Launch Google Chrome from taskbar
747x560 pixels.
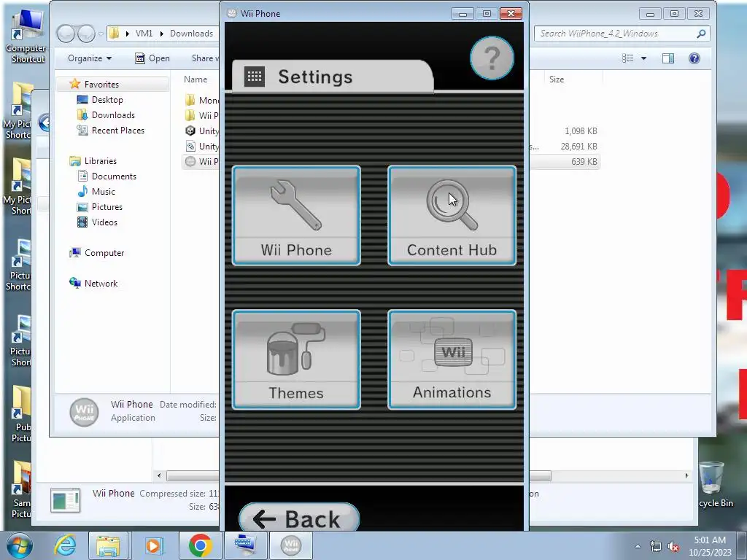(x=200, y=545)
